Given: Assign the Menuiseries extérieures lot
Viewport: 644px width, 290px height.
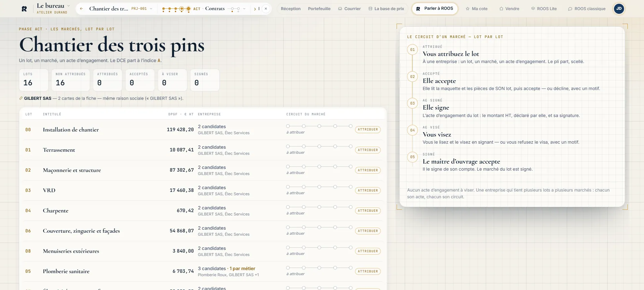Looking at the screenshot, I should [x=368, y=251].
